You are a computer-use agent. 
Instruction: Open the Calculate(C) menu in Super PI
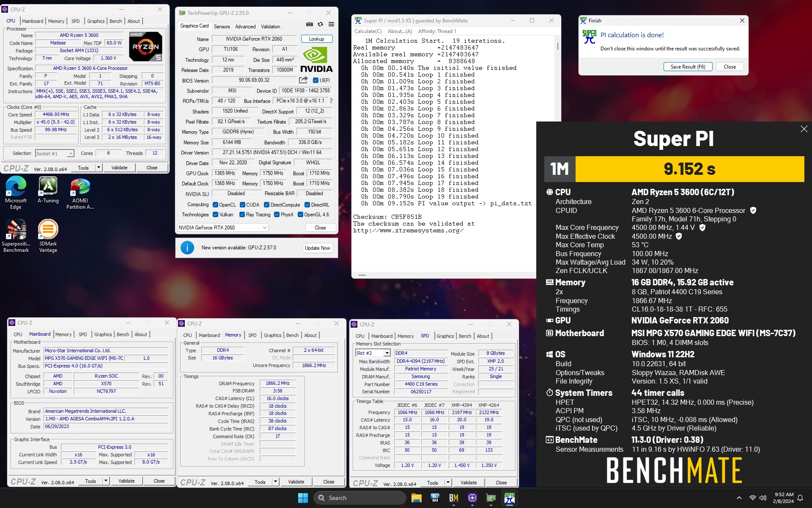tap(368, 31)
